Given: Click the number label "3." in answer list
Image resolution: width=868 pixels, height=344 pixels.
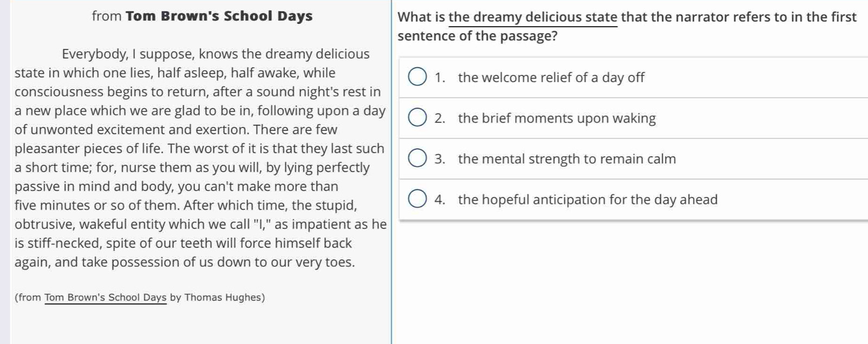Looking at the screenshot, I should pos(440,159).
